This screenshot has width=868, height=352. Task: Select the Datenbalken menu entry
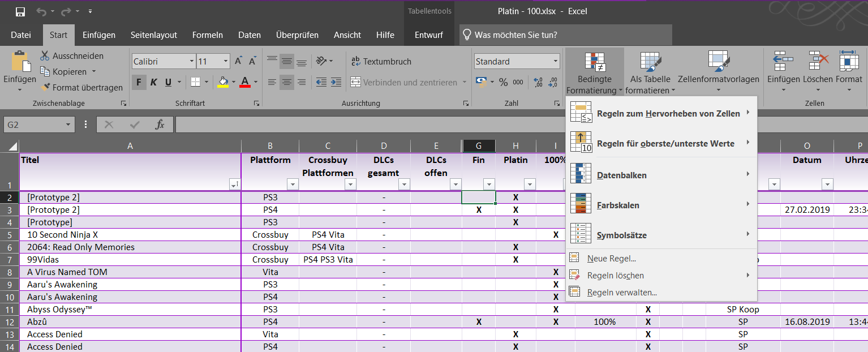click(x=621, y=175)
